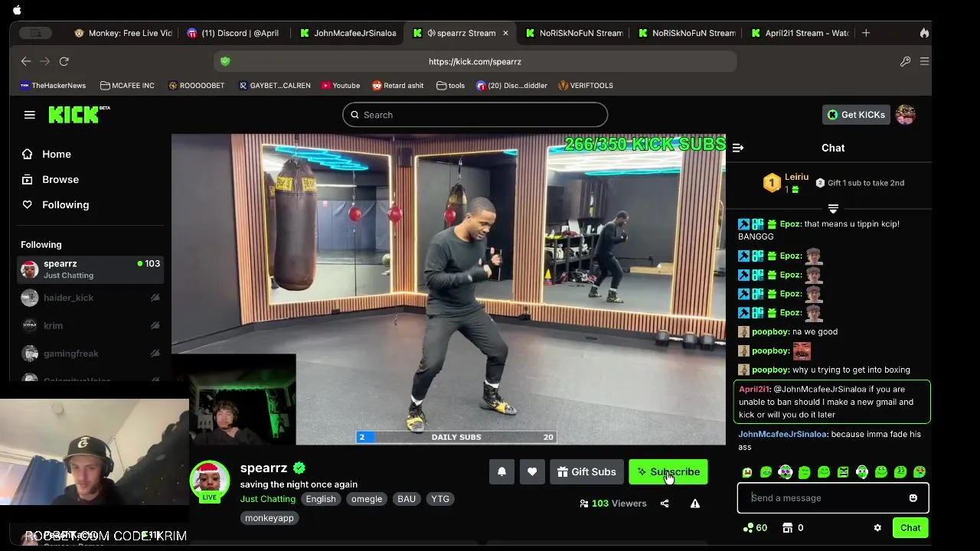Switch to JohnMcafeeJrSinaloa tab
The width and height of the screenshot is (980, 551).
tap(348, 33)
